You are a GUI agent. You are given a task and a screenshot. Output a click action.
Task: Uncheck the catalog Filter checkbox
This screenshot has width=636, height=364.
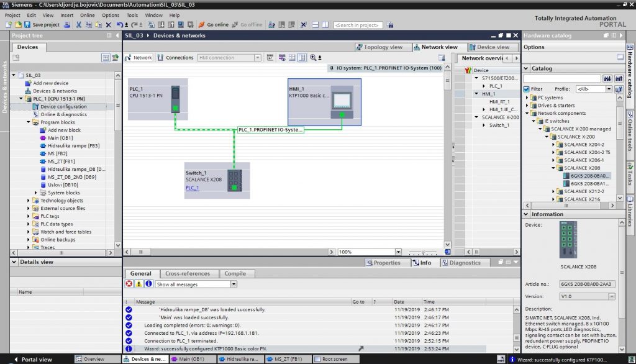point(527,89)
